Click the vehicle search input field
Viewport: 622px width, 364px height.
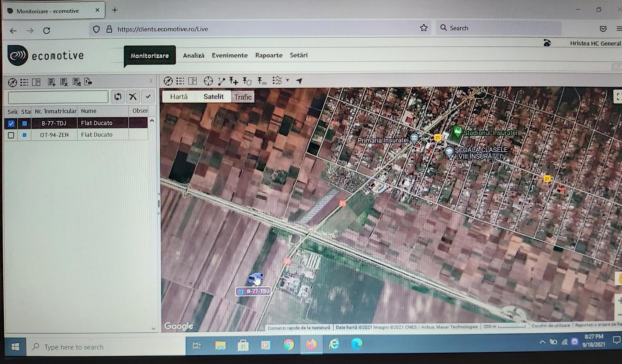click(58, 97)
